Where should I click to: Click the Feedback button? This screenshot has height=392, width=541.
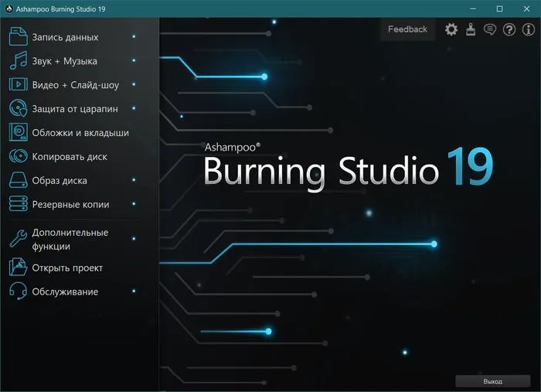pyautogui.click(x=408, y=29)
